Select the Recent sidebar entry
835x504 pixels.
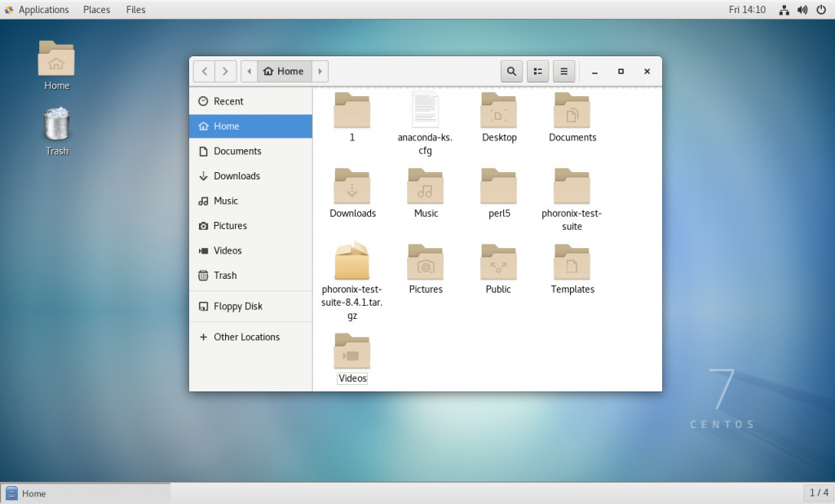pos(230,101)
